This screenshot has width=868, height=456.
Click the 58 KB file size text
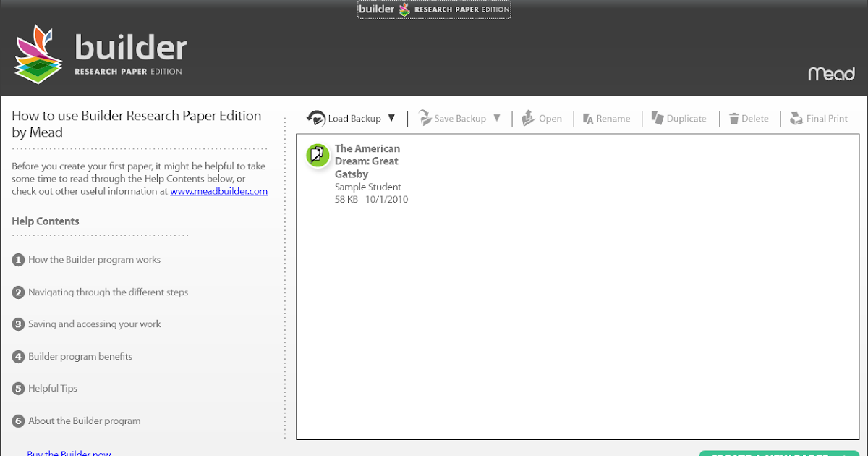pos(346,200)
